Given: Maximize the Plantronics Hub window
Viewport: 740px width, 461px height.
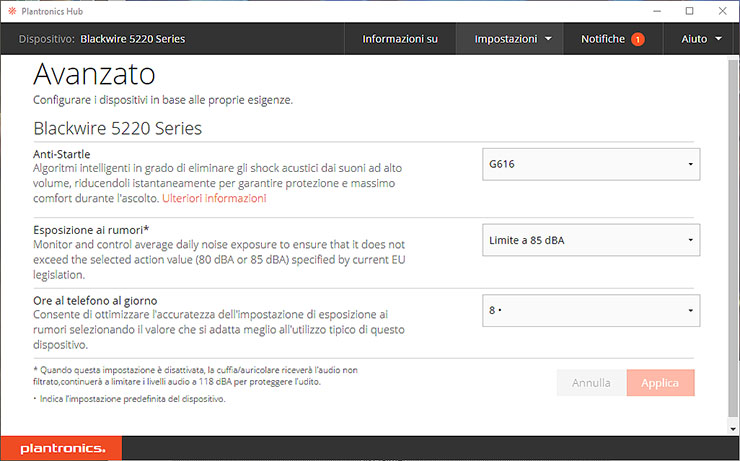Looking at the screenshot, I should click(689, 10).
